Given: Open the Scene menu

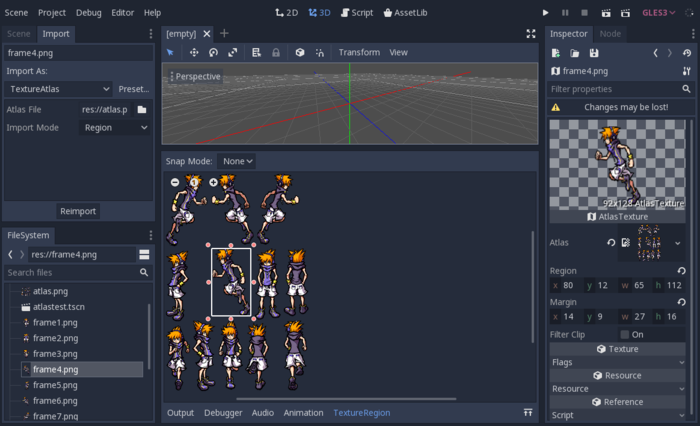Looking at the screenshot, I should coord(16,13).
